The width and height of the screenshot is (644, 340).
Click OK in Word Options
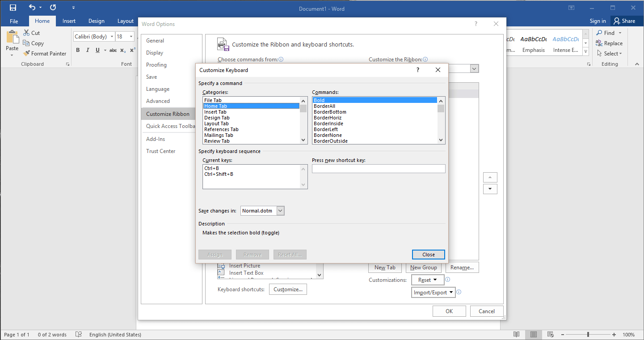[449, 311]
